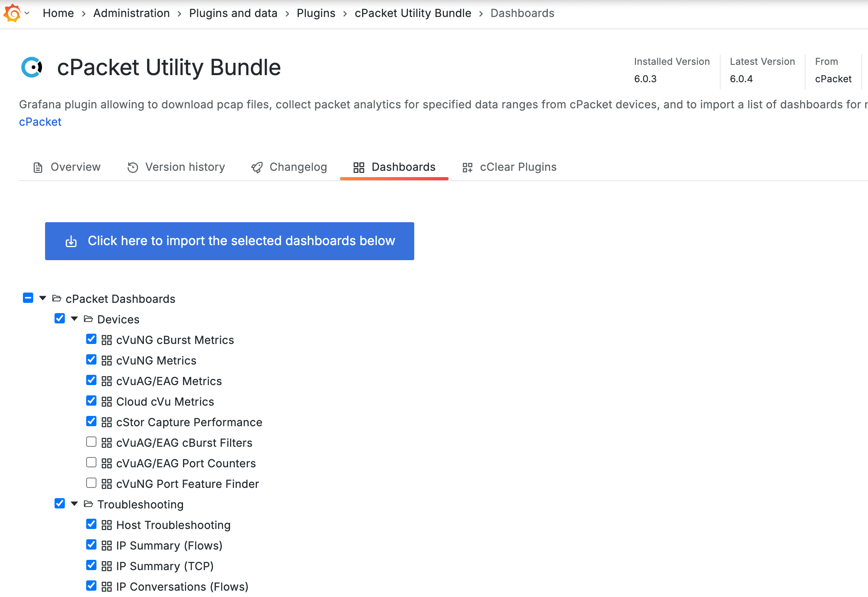Select the Devices folder label

(x=119, y=319)
